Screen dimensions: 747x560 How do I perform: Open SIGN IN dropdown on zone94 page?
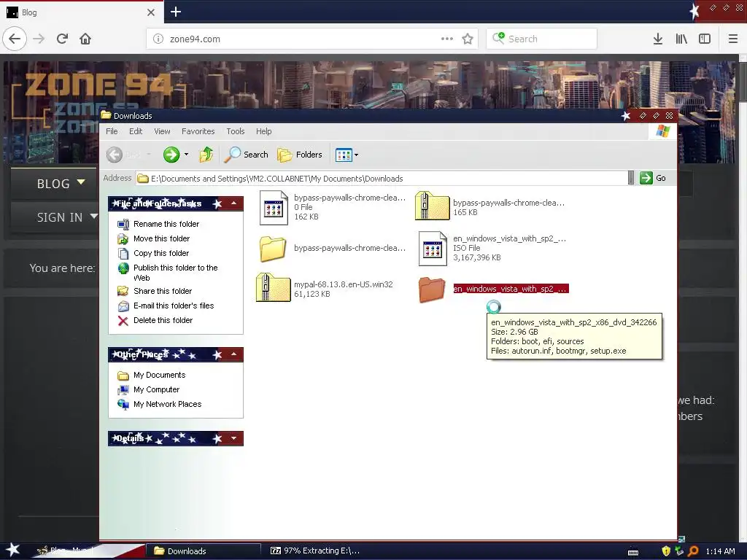(x=66, y=217)
